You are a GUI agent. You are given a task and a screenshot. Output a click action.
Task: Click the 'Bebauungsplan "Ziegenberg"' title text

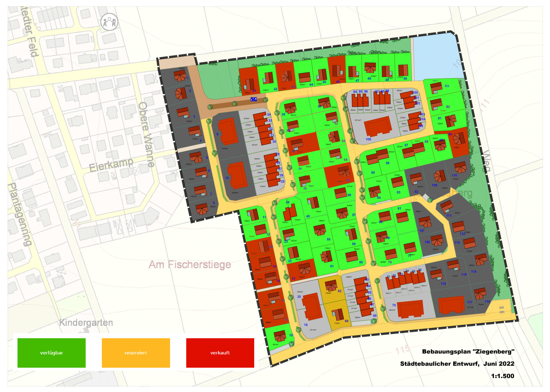468,351
